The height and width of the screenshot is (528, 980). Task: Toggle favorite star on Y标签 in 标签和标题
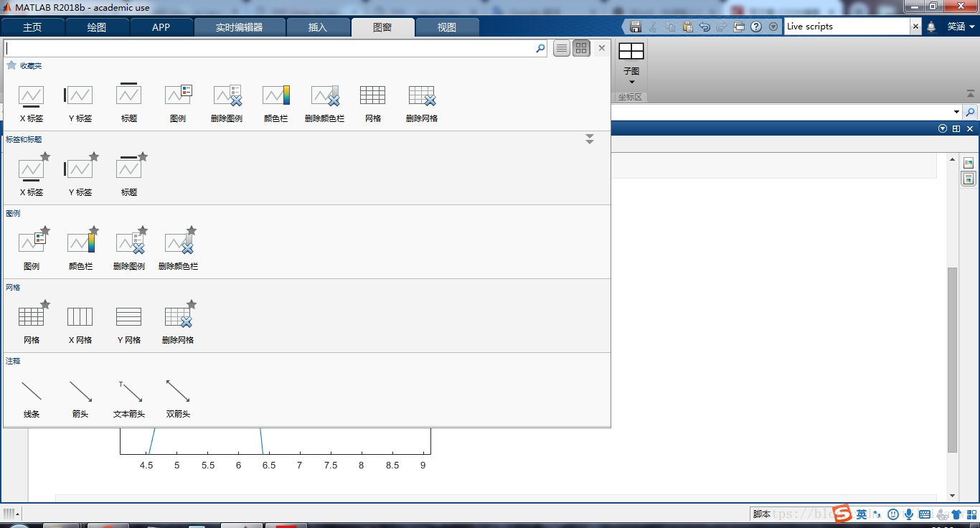pyautogui.click(x=94, y=156)
